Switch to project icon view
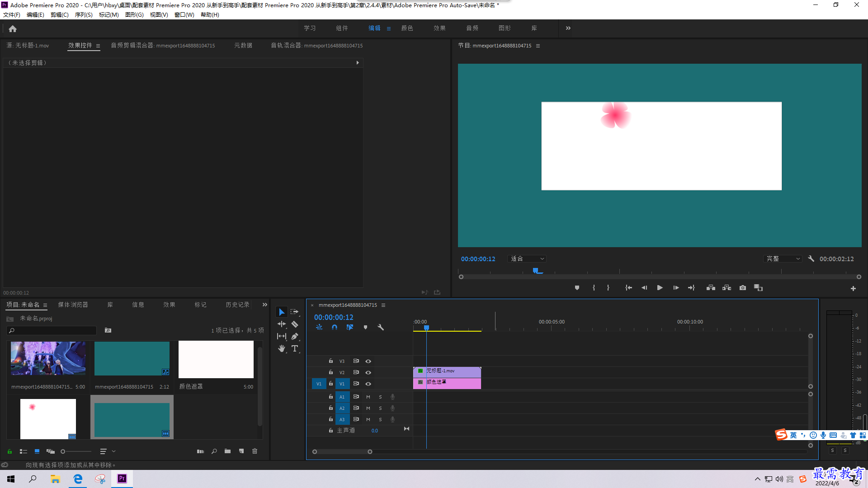The width and height of the screenshot is (868, 488). point(37,451)
